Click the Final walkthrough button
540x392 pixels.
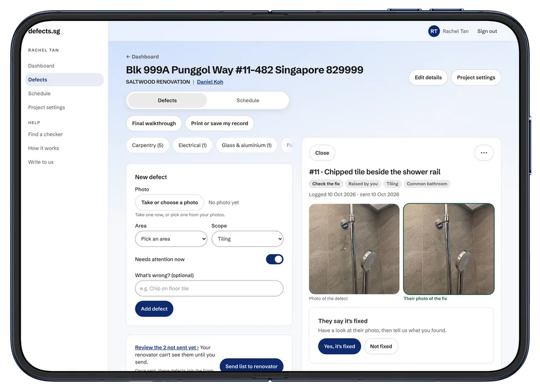154,123
